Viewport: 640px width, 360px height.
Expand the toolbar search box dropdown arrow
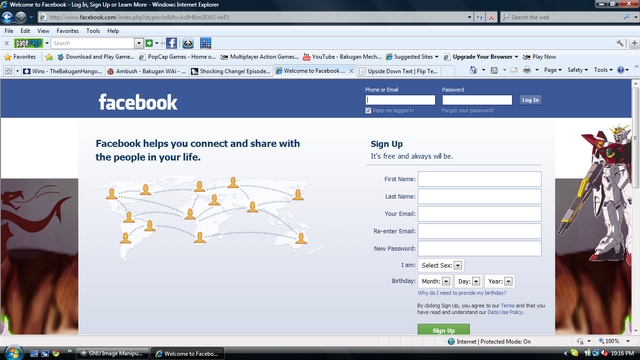[139, 43]
